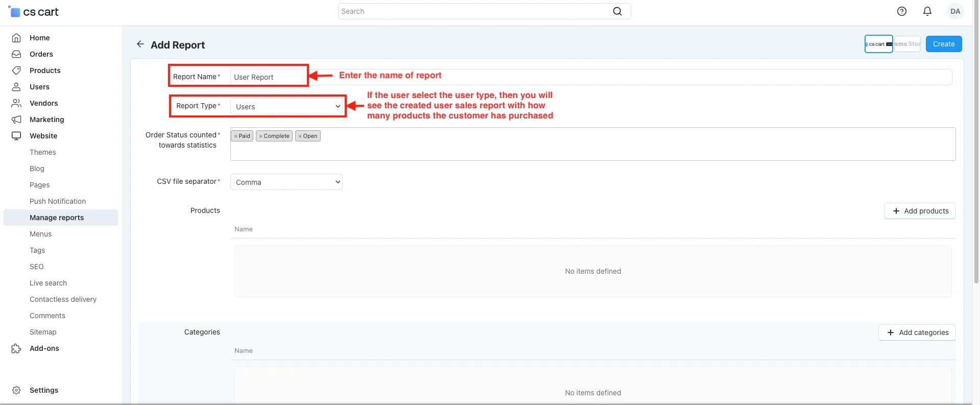Click the Create button
The width and height of the screenshot is (980, 405).
pyautogui.click(x=943, y=44)
